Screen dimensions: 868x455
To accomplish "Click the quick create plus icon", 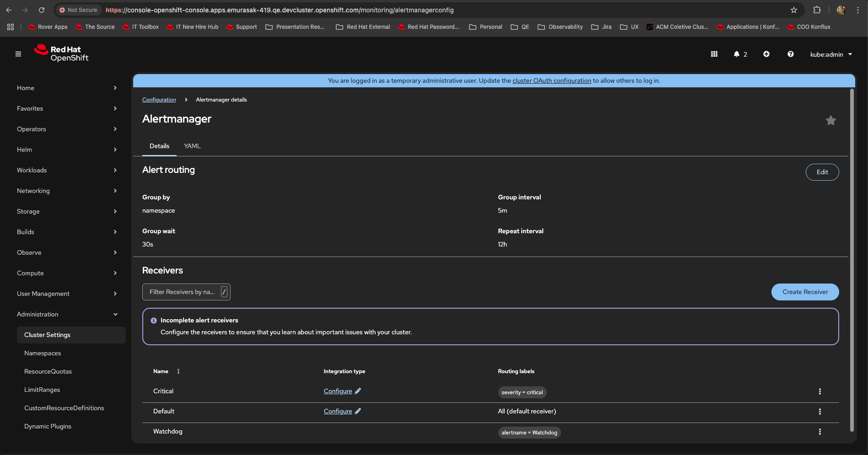I will [766, 54].
